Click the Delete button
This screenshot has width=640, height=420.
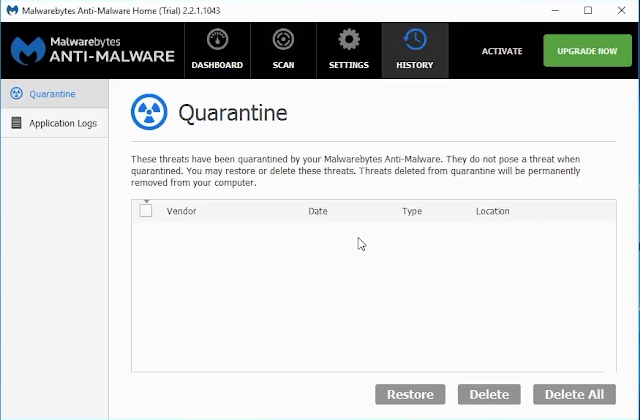(x=489, y=394)
